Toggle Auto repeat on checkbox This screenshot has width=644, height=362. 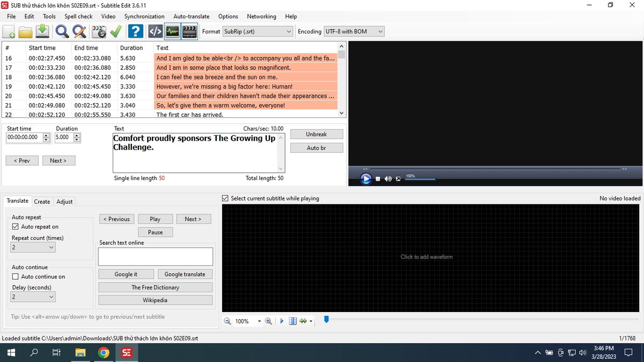click(16, 227)
